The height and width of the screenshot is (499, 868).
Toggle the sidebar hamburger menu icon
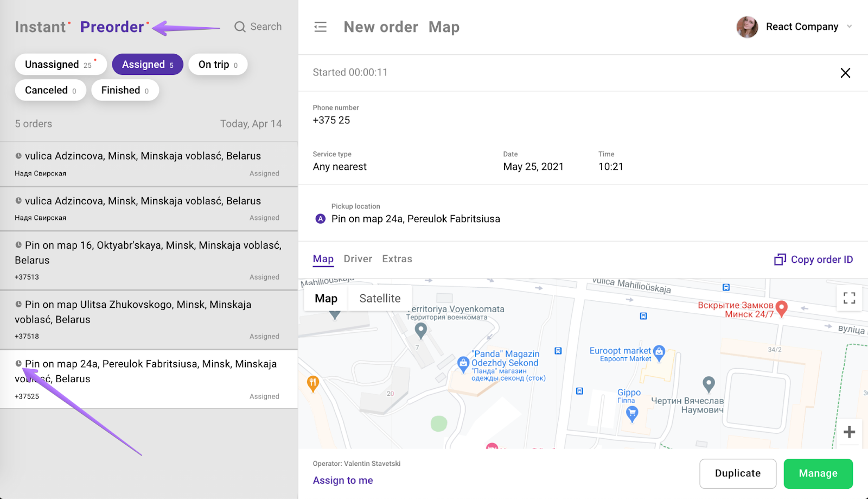321,27
